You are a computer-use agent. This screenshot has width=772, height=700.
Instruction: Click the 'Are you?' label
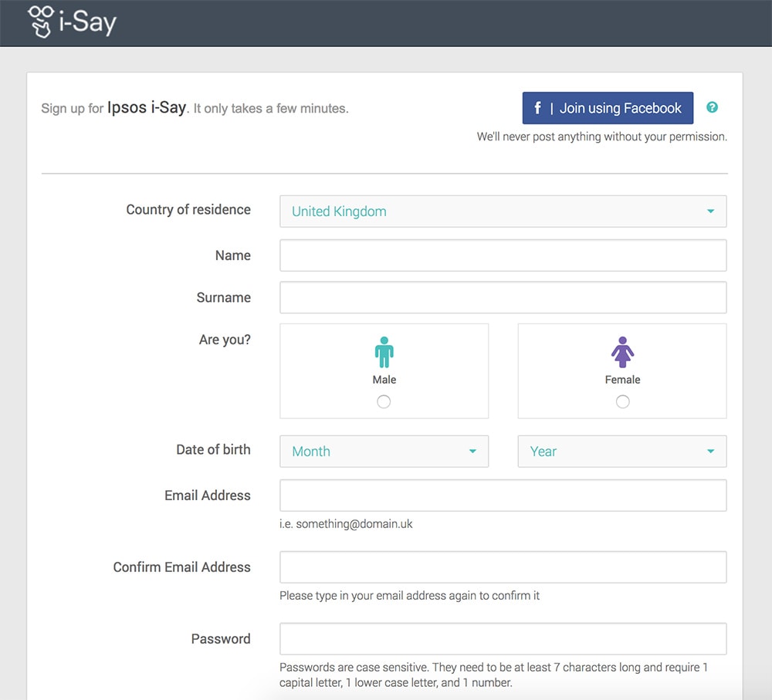(225, 340)
